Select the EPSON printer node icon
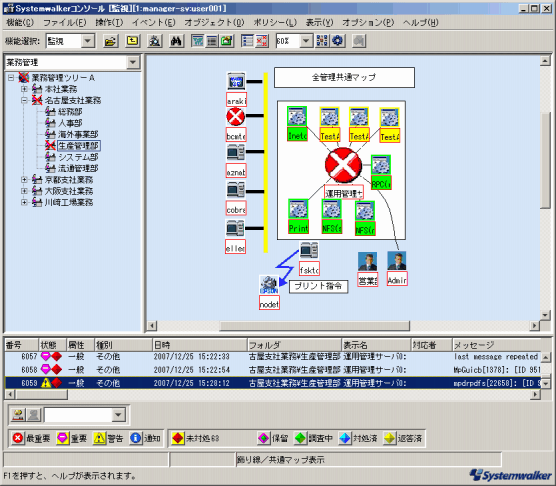Screen dimensions: 556x486 point(269,285)
